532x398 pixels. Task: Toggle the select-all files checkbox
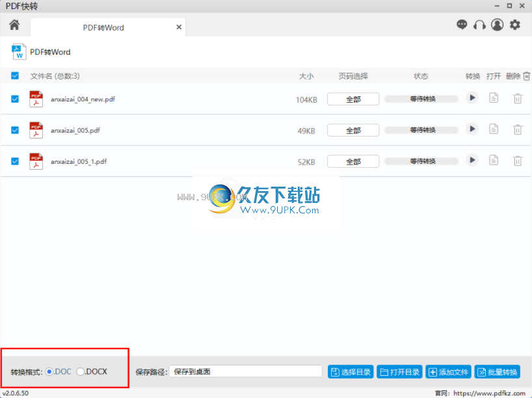[15, 75]
